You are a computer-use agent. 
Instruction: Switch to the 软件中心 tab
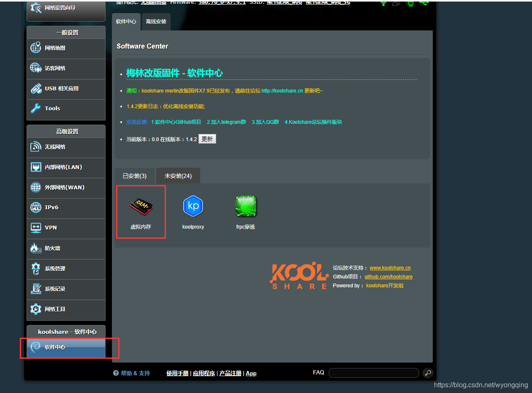coord(126,22)
